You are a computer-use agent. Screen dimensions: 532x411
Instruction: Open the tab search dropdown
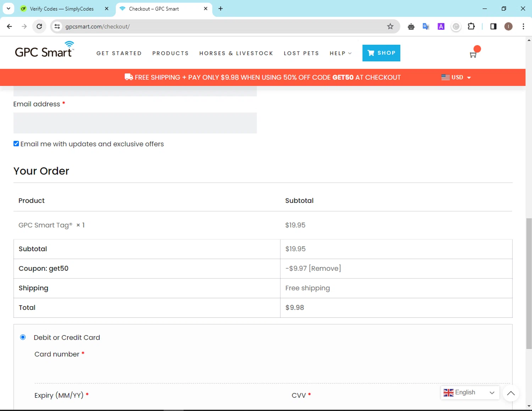(x=9, y=9)
